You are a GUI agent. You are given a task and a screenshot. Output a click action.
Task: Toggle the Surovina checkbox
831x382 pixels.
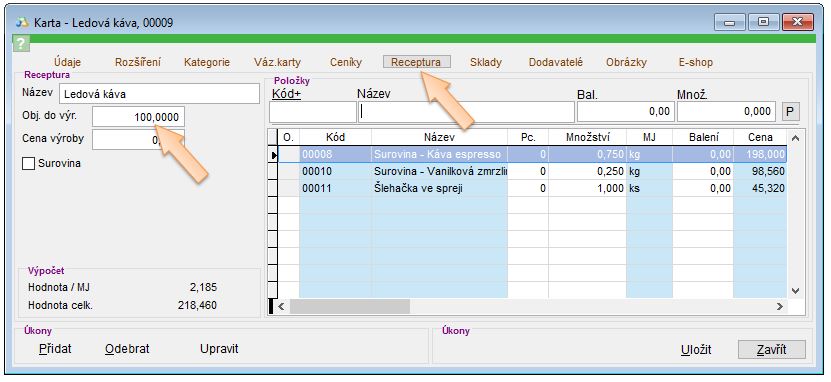tap(29, 164)
